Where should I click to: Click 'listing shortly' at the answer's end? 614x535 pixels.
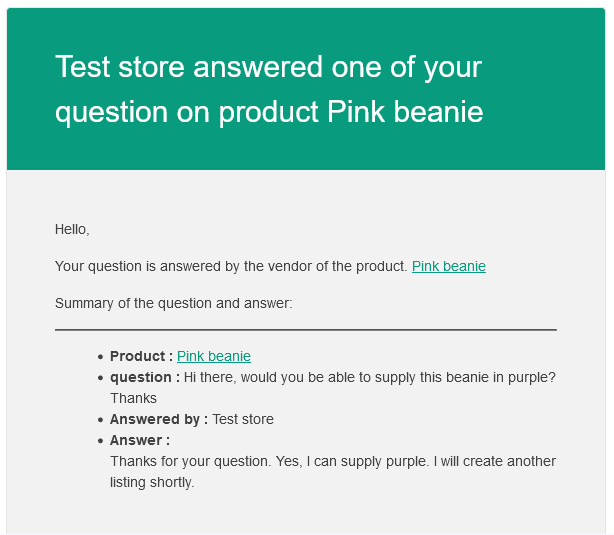[x=152, y=482]
